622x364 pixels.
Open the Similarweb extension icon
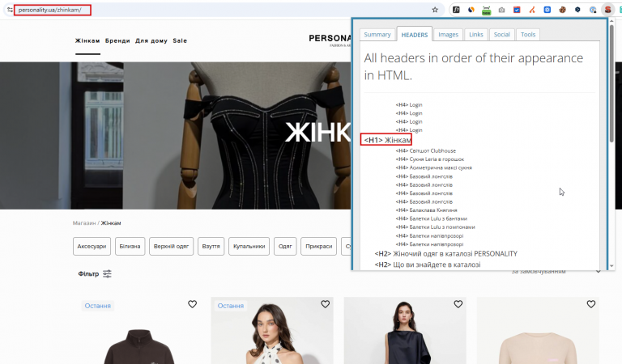[x=471, y=10]
